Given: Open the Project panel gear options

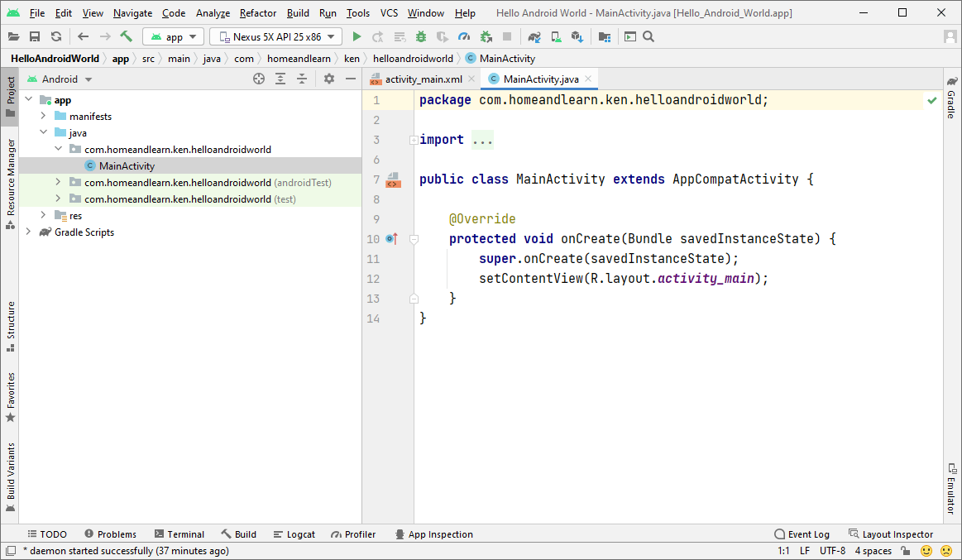Looking at the screenshot, I should pyautogui.click(x=329, y=79).
